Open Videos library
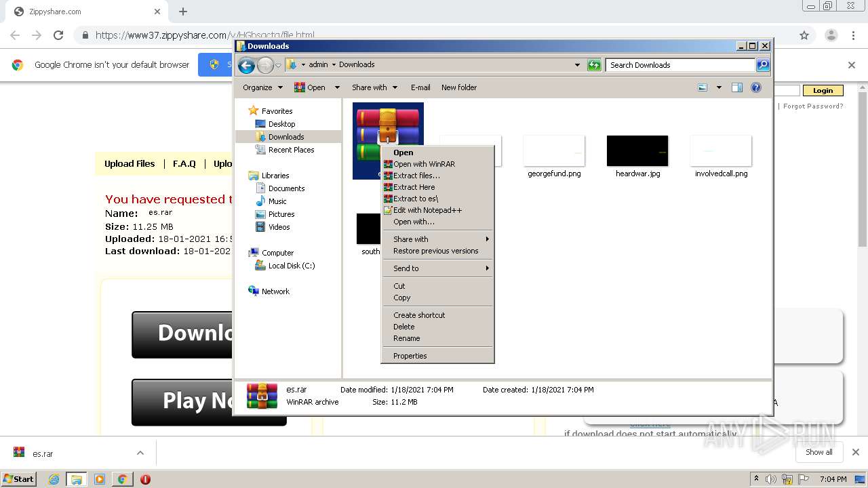The height and width of the screenshot is (488, 868). point(279,227)
